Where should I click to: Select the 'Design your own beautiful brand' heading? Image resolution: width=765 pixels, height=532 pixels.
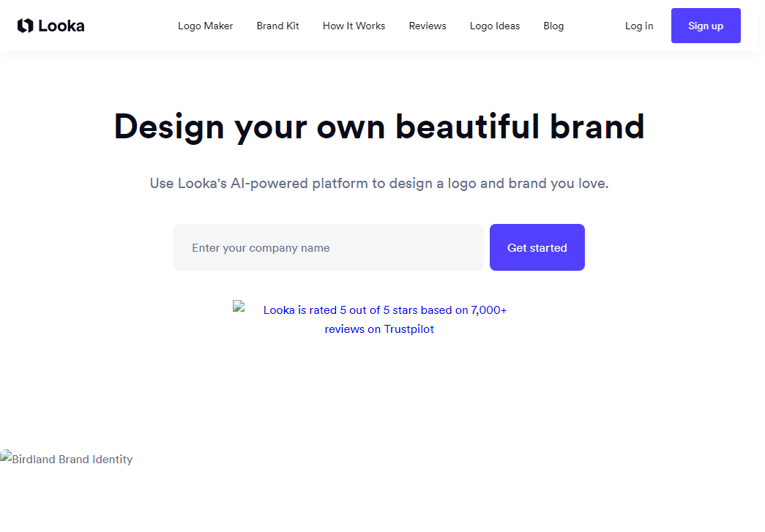point(379,127)
